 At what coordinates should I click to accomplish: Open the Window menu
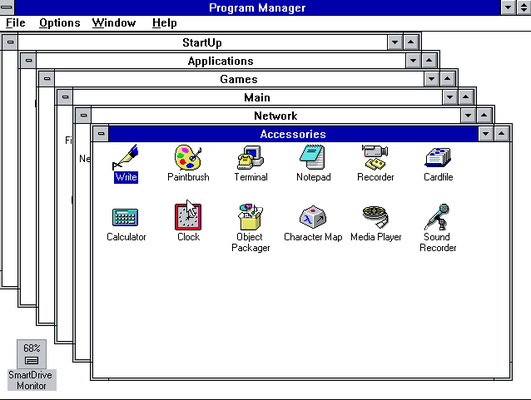[x=114, y=23]
